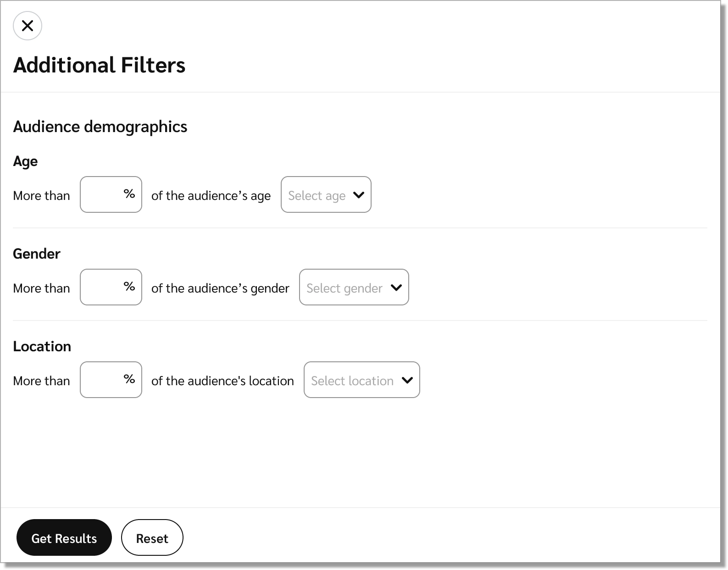Open the Select age dropdown
The width and height of the screenshot is (728, 570).
coord(317,195)
